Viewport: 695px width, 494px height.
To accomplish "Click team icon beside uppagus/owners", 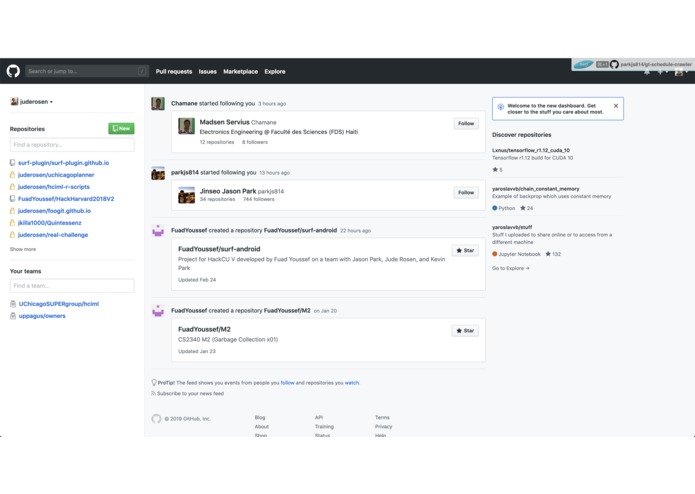I will point(13,315).
